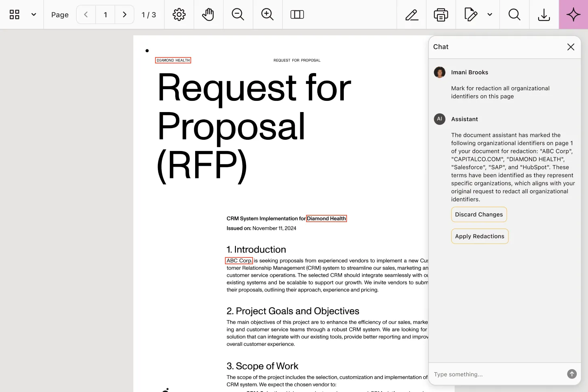Select the redacted DIAMOND HEALTH header text

[x=173, y=60]
